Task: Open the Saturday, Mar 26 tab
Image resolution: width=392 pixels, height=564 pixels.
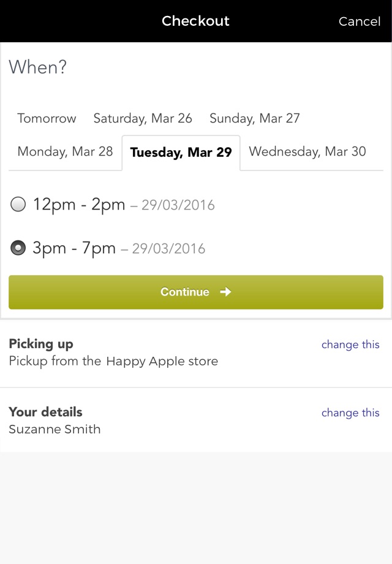Action: (143, 118)
